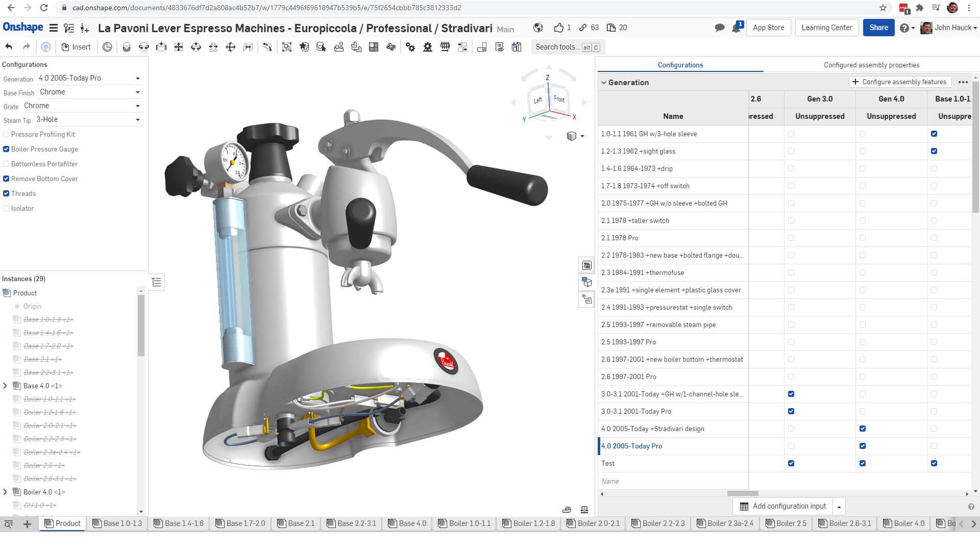Screen dimensions: 980x551
Task: Click the links count icon
Action: [x=583, y=28]
